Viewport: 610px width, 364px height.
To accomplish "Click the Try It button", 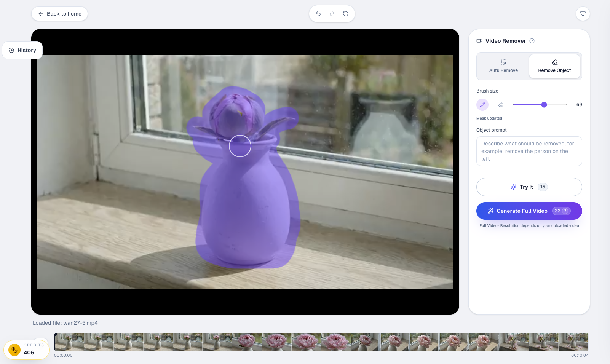I will (x=529, y=187).
